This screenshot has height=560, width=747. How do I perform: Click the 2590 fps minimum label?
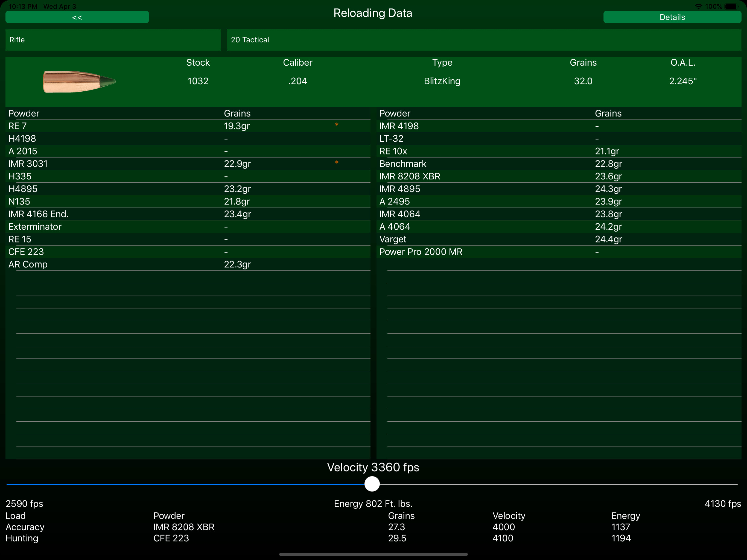(x=24, y=504)
